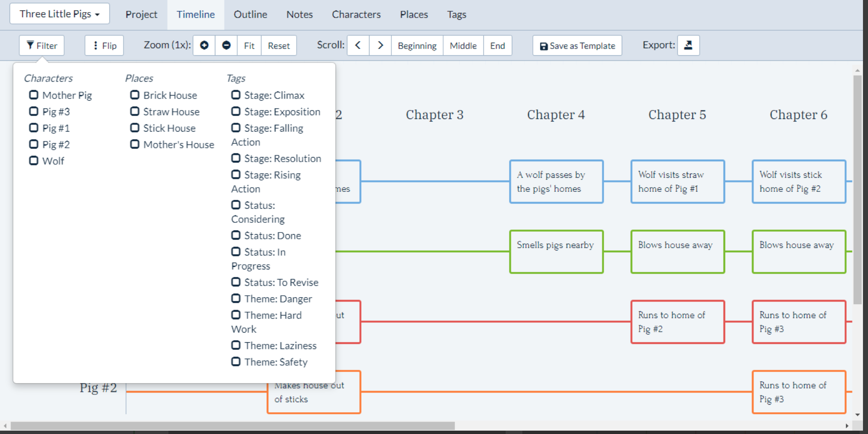Fit the timeline to the screen

[249, 45]
